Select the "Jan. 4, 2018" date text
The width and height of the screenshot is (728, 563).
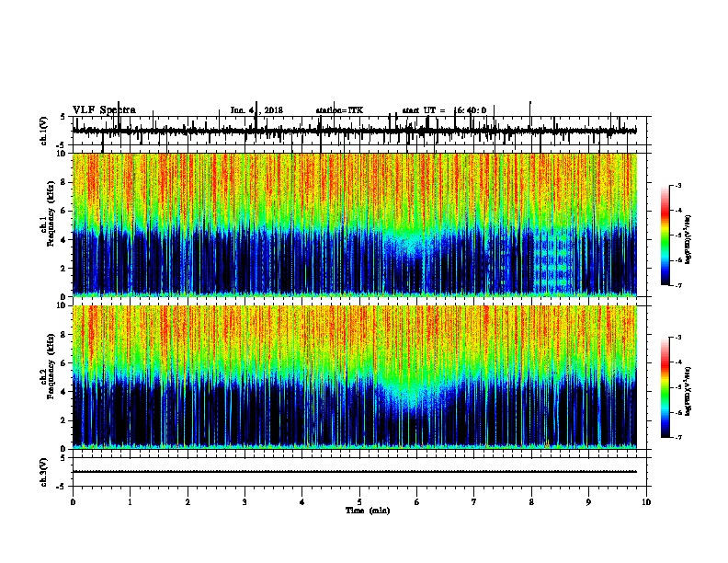(256, 110)
